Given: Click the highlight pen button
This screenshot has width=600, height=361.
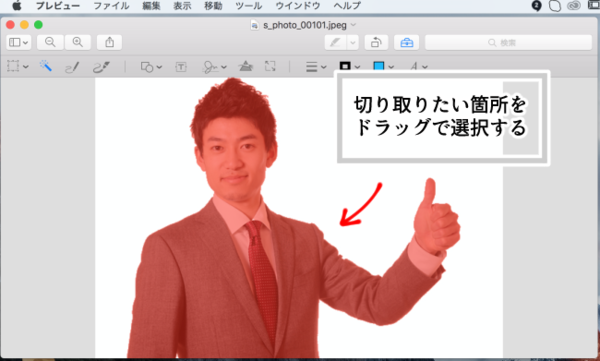Looking at the screenshot, I should 336,42.
